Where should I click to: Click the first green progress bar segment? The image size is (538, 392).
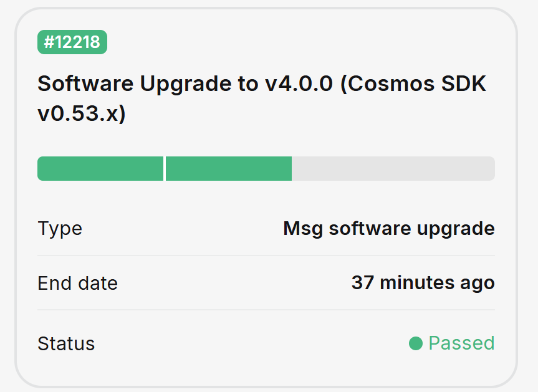tap(100, 169)
